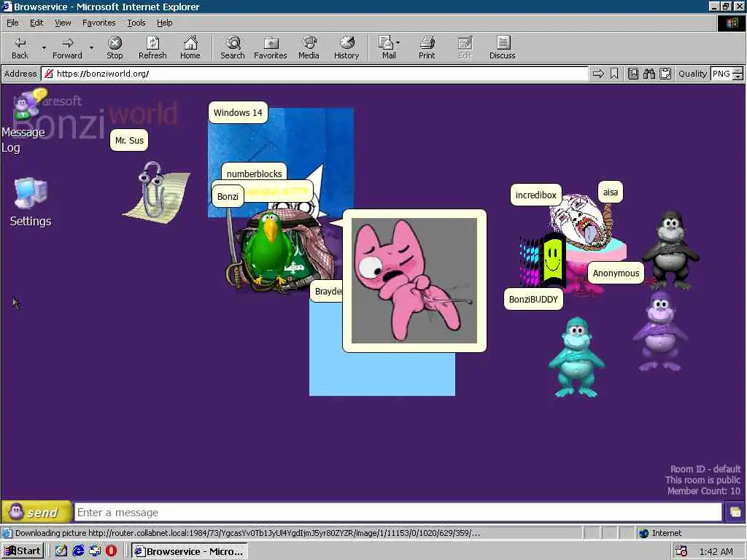
Task: Click the Quality PNG value box
Action: tap(721, 74)
